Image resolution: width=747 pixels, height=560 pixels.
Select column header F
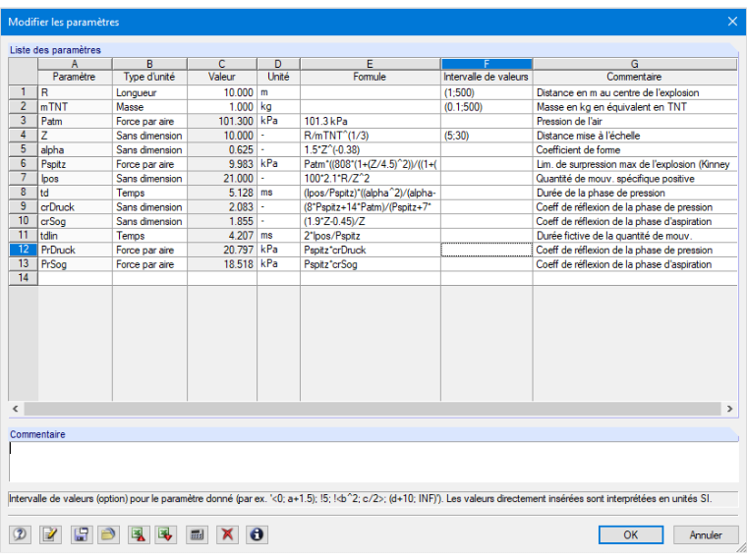[x=487, y=64]
